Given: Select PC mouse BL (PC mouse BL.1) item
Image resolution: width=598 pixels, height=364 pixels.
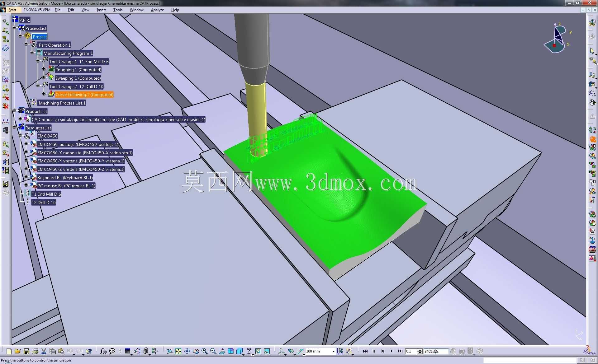Looking at the screenshot, I should pyautogui.click(x=66, y=185).
